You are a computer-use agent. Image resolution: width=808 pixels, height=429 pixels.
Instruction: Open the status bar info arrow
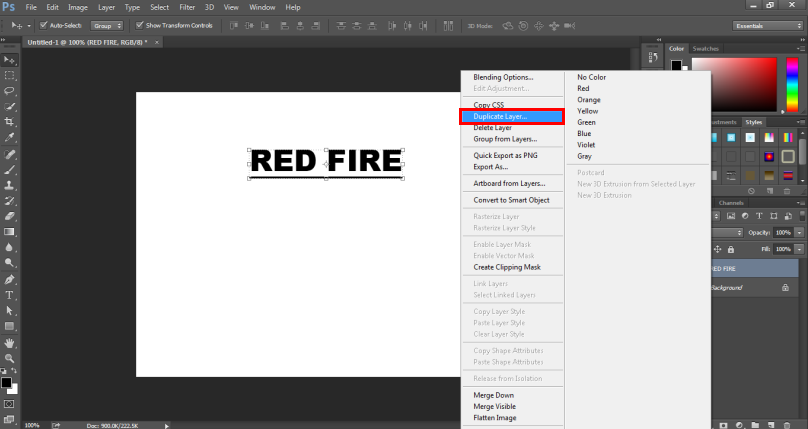click(x=166, y=425)
